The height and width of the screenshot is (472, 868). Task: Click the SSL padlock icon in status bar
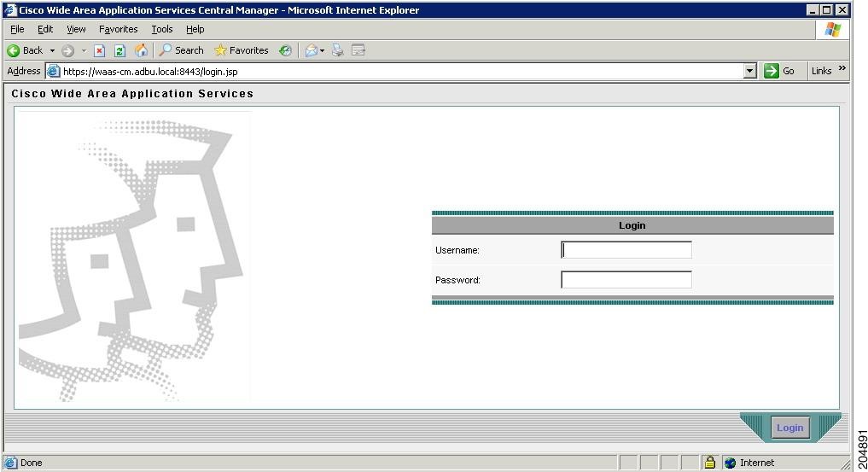click(710, 463)
